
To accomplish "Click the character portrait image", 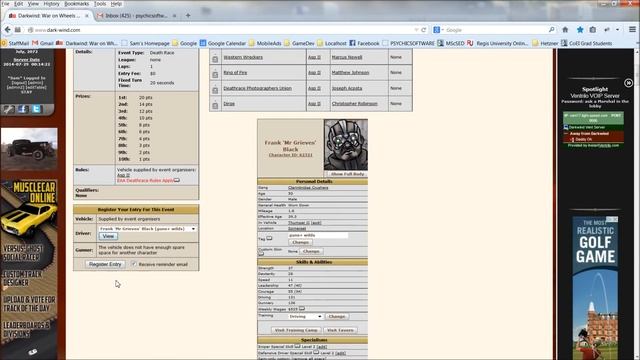I will click(346, 144).
